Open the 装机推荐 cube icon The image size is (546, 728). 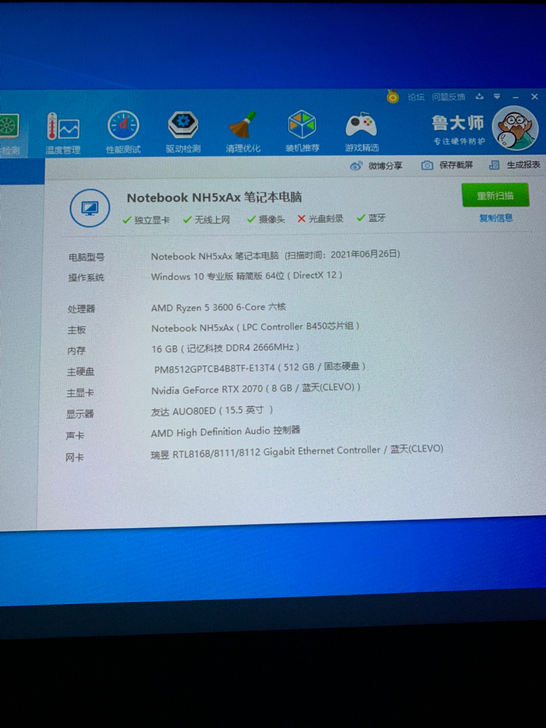pos(302,124)
